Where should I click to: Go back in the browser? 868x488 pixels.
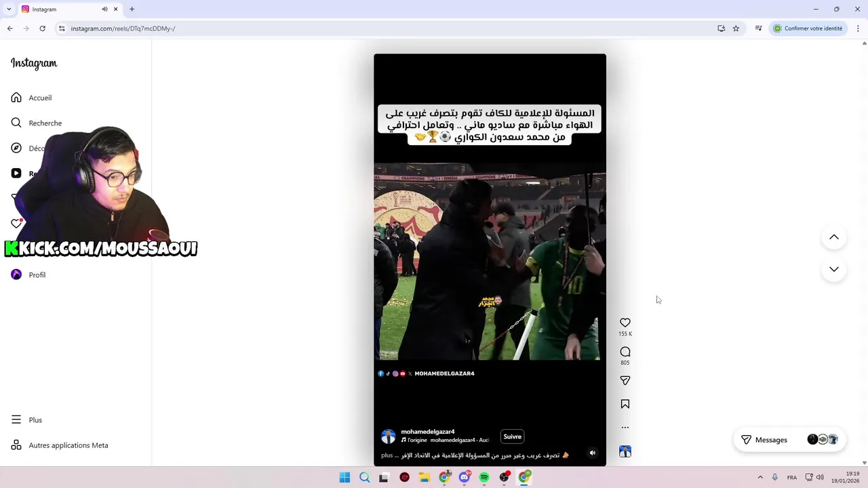click(x=10, y=28)
